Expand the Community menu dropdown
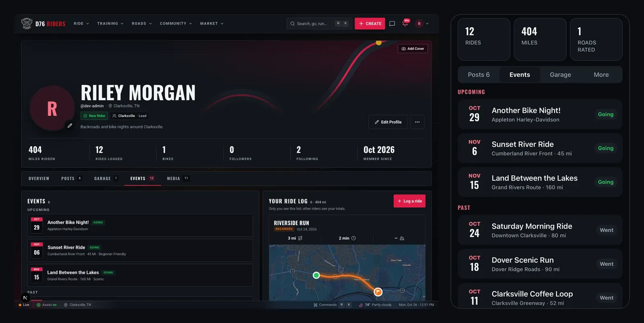The height and width of the screenshot is (323, 644). click(x=176, y=24)
